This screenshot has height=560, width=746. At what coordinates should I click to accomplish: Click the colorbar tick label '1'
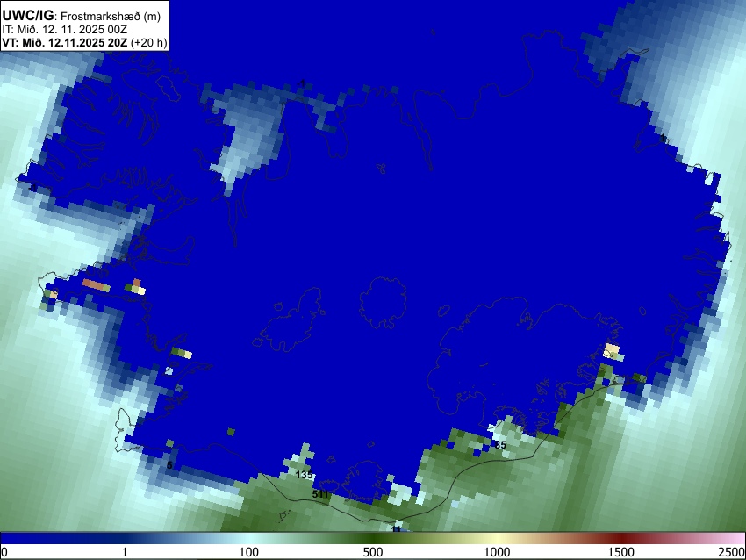125,552
